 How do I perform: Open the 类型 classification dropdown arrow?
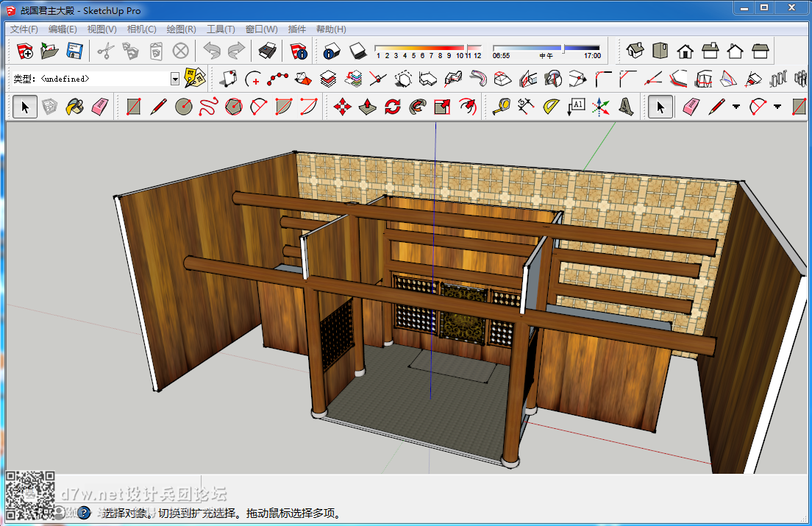coord(175,79)
